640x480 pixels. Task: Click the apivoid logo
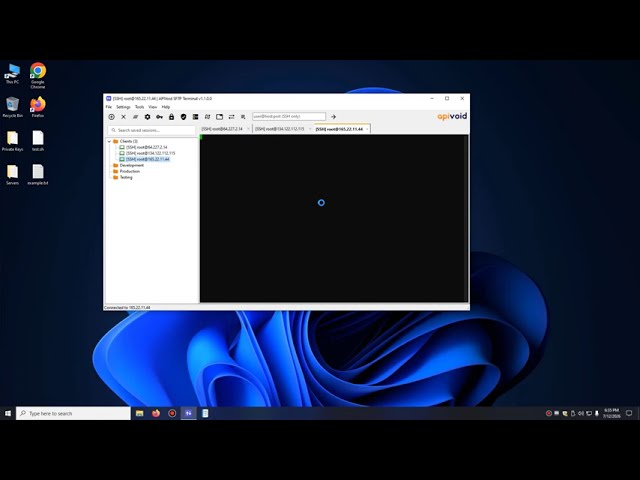click(x=452, y=116)
